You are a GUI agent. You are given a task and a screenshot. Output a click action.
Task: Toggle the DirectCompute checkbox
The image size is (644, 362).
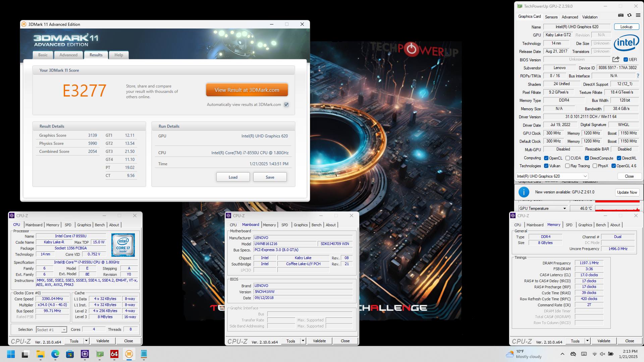pyautogui.click(x=587, y=158)
